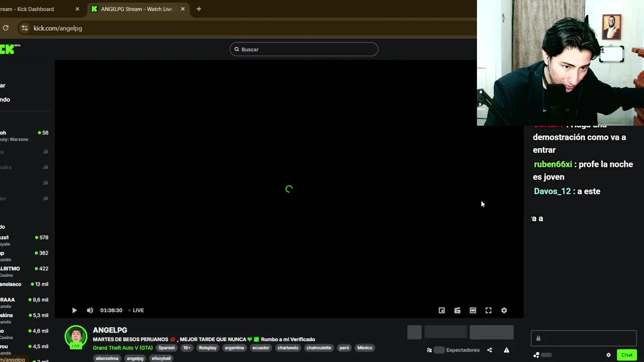Select the ecuador tag

261,348
